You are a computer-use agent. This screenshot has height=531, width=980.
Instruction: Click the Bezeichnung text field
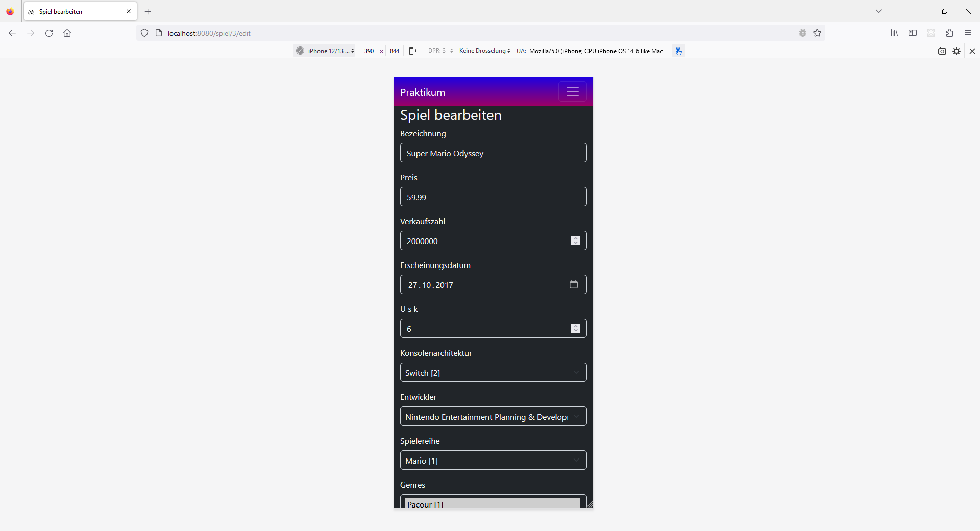coord(493,153)
